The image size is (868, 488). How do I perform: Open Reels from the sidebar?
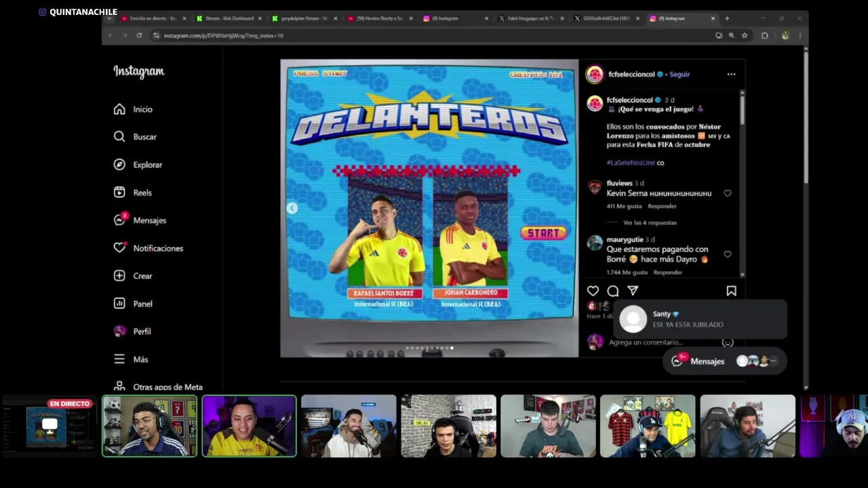[x=133, y=192]
